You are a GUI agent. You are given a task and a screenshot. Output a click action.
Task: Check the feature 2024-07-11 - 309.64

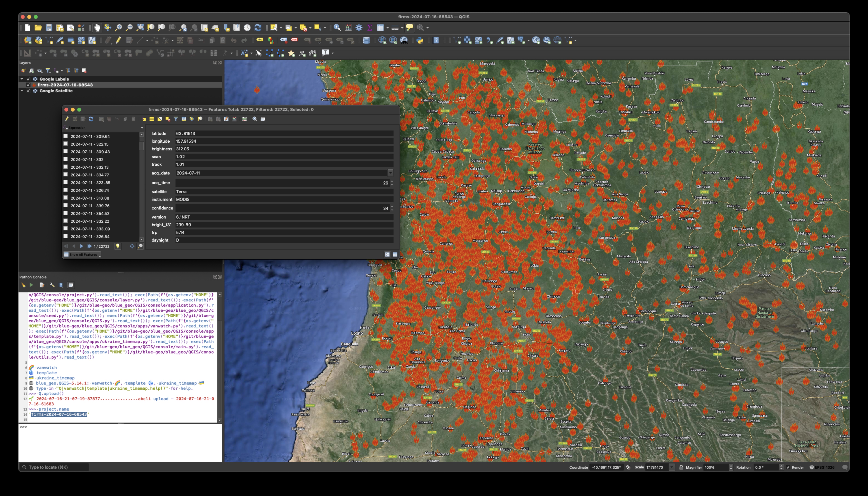coord(66,136)
